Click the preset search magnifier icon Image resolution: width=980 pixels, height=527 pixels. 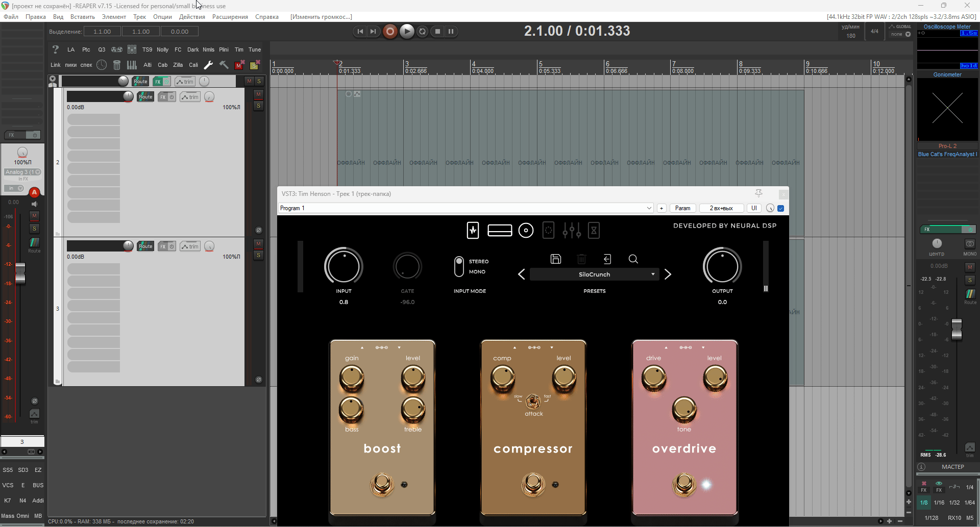point(633,259)
